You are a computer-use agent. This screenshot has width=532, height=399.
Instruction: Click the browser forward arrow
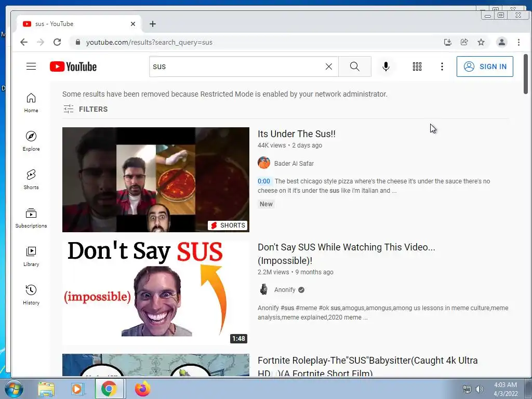41,42
